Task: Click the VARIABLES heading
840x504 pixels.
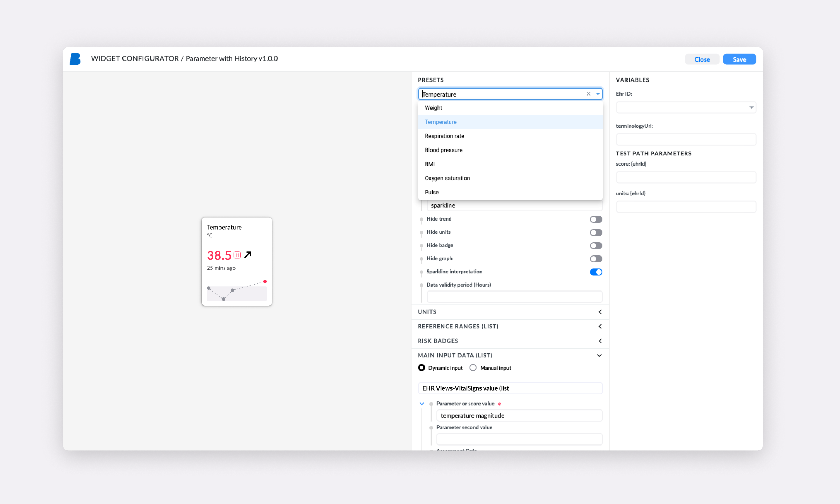Action: (632, 80)
